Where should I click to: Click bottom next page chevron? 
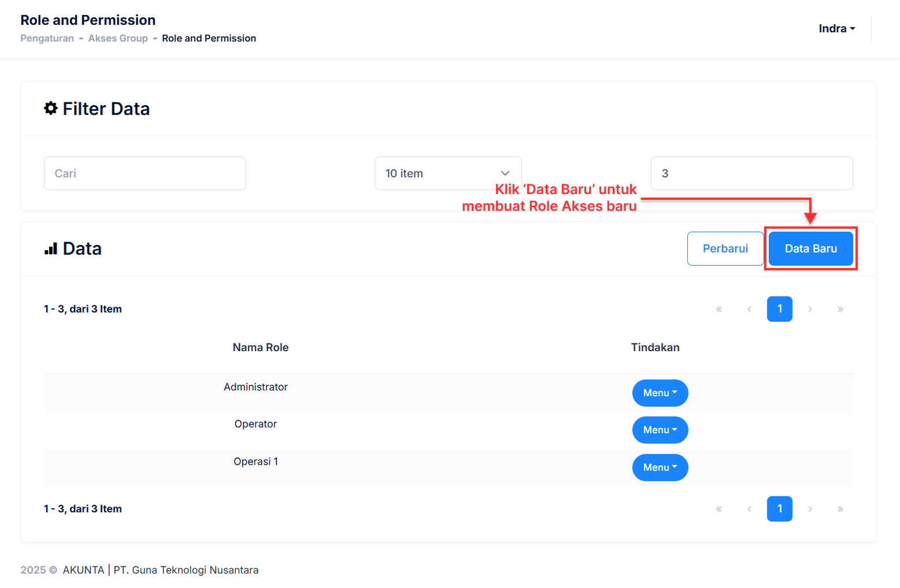pyautogui.click(x=810, y=509)
